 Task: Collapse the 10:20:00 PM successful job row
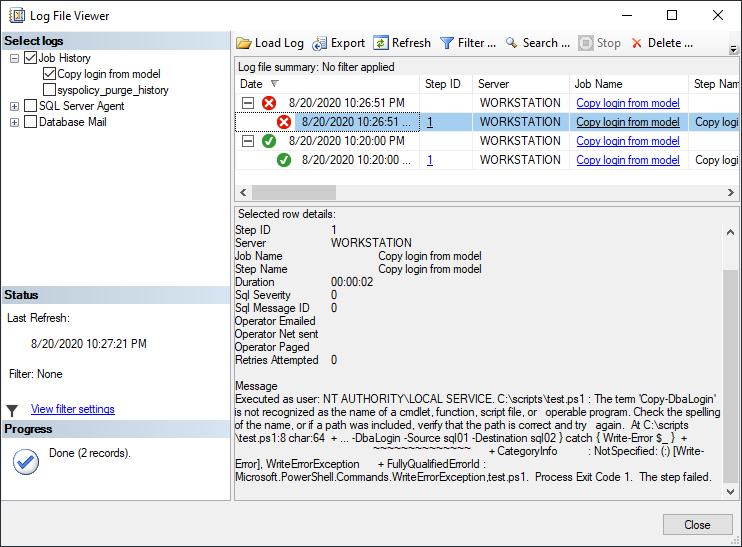click(248, 141)
